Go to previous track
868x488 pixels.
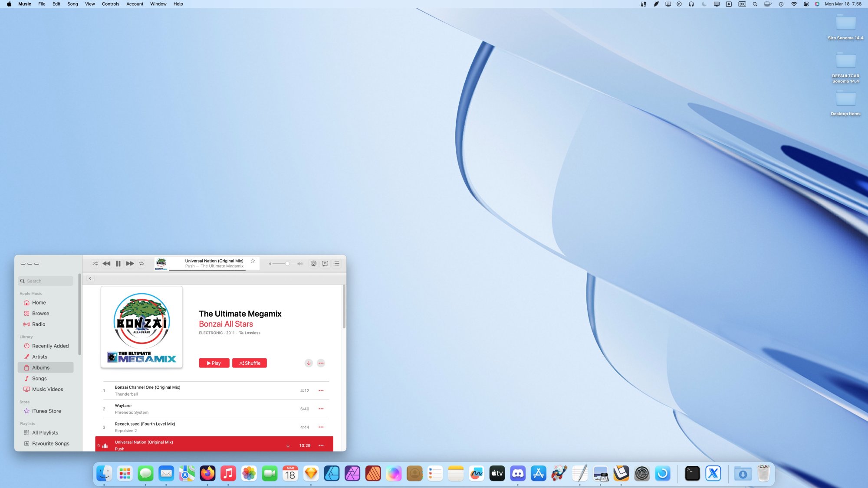click(106, 263)
